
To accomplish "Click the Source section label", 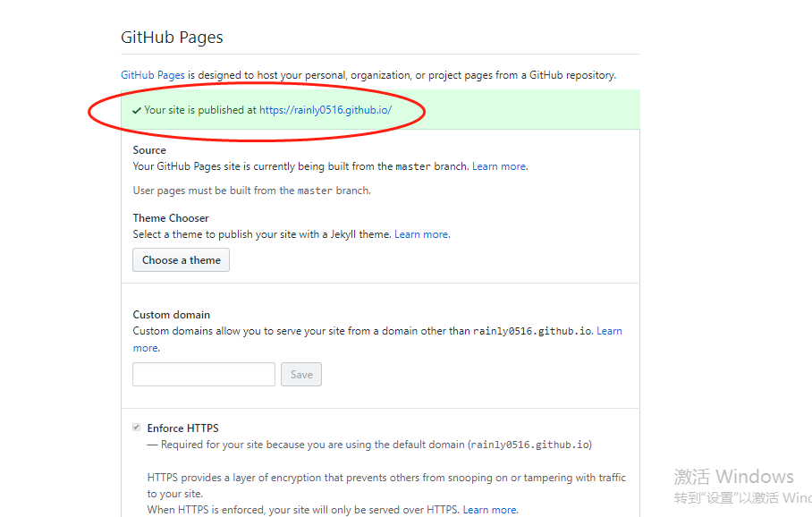I will 148,149.
